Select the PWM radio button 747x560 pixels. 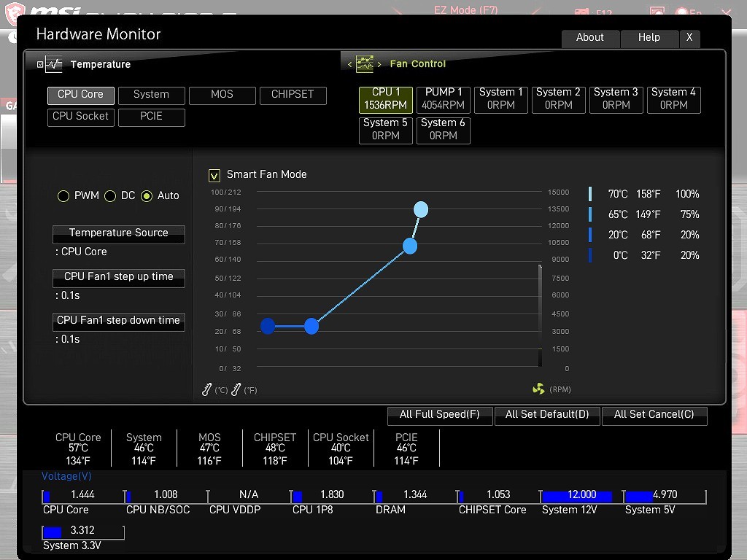(x=63, y=196)
